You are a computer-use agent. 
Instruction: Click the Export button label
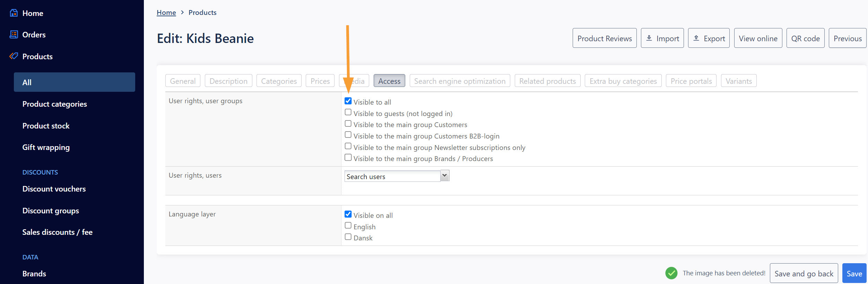pyautogui.click(x=714, y=38)
